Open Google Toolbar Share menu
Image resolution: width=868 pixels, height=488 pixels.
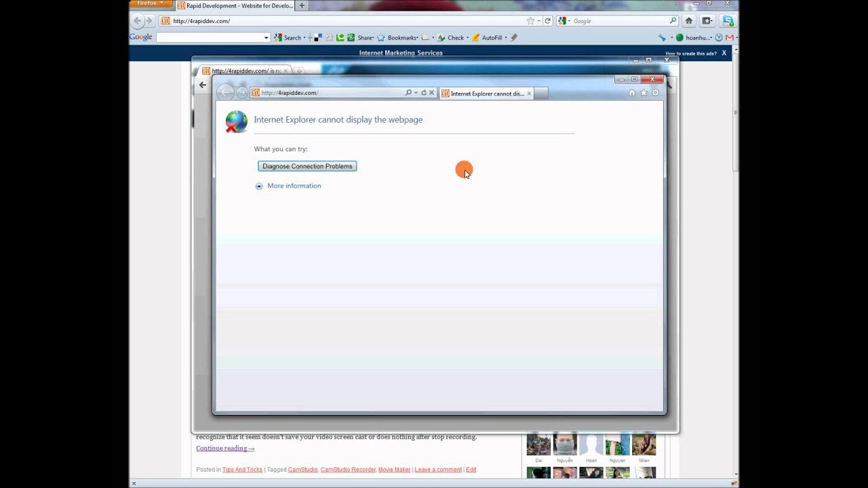click(x=361, y=38)
